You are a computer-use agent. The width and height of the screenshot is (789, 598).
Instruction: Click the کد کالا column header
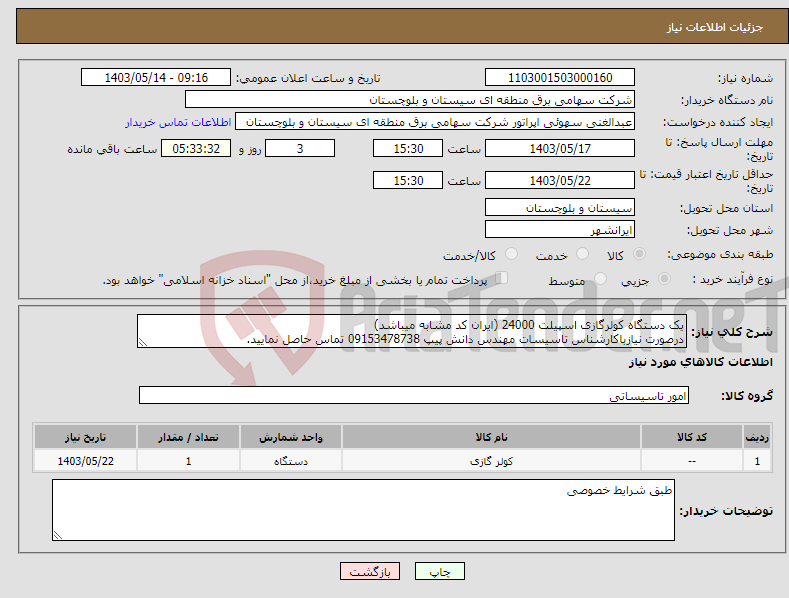click(x=692, y=437)
